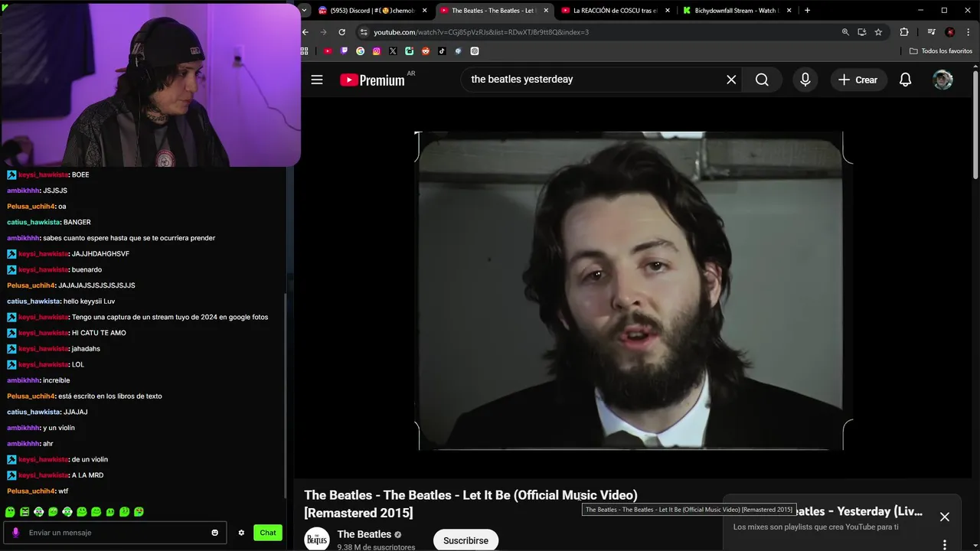Screen dimensions: 980x551
Task: Insert the first green blob emote
Action: click(x=10, y=511)
